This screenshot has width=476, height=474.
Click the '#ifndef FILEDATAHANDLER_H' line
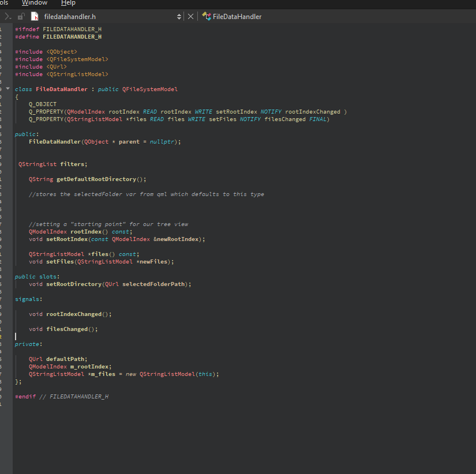click(58, 29)
